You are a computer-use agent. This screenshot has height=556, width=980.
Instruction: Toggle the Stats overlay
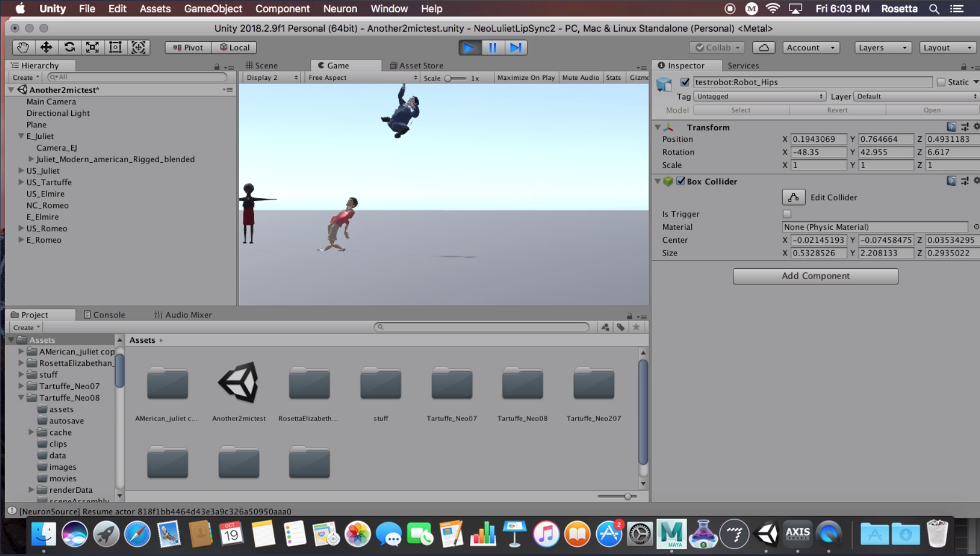pyautogui.click(x=614, y=78)
